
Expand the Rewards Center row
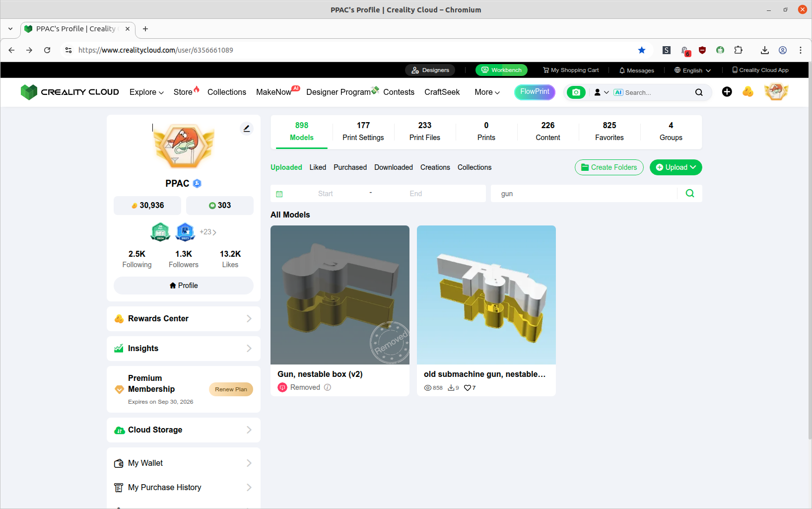(x=184, y=319)
